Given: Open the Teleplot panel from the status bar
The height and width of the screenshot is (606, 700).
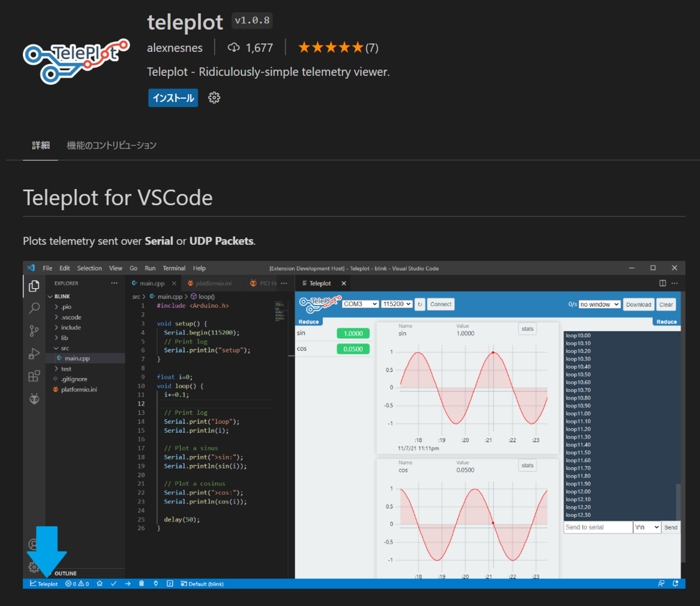Looking at the screenshot, I should 43,583.
